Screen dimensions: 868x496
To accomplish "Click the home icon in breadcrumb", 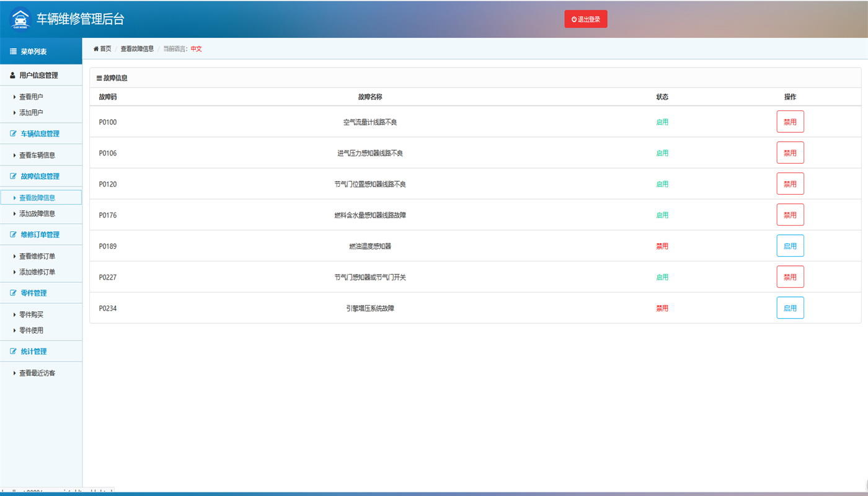I will (x=96, y=49).
